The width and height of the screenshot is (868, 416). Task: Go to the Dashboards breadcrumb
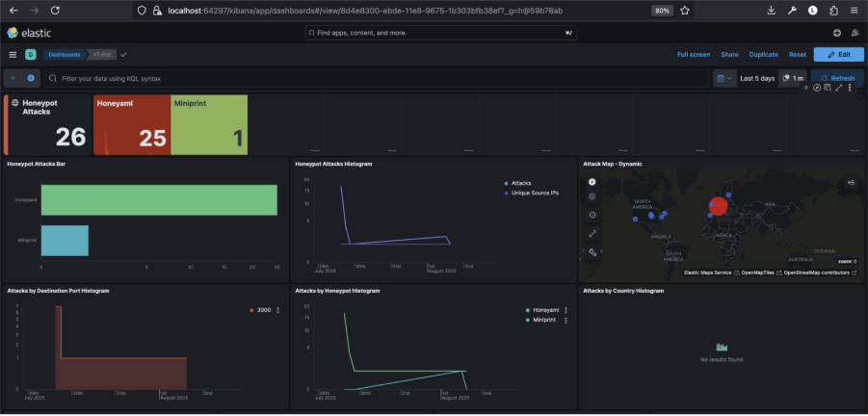pyautogui.click(x=65, y=55)
